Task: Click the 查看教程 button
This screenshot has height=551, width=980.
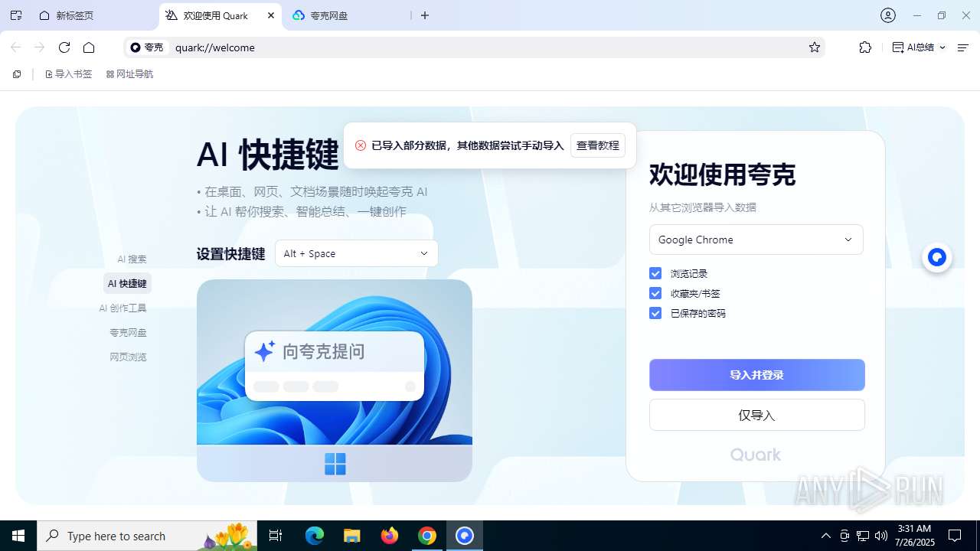Action: coord(598,145)
